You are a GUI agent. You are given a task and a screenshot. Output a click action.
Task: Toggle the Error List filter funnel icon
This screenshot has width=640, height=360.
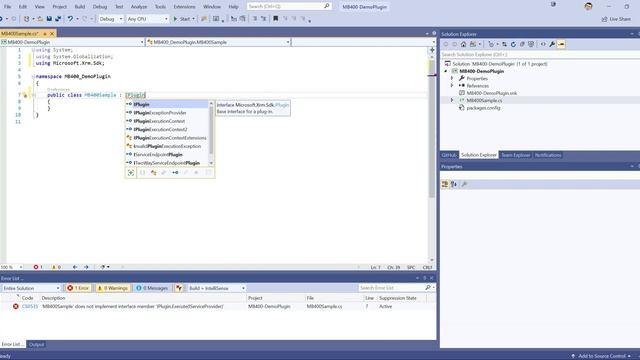pos(179,288)
